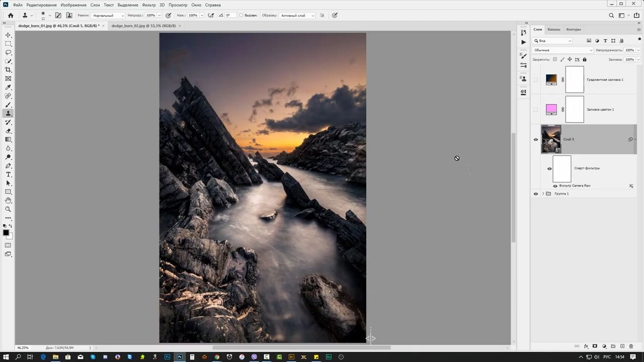Show the Градиентная заливка 1 layer

pos(535,79)
